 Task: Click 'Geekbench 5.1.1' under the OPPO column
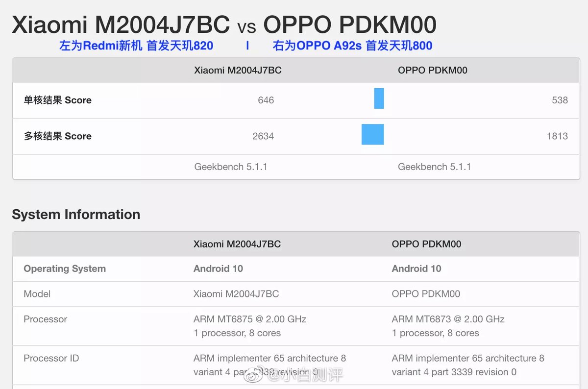[x=434, y=167]
